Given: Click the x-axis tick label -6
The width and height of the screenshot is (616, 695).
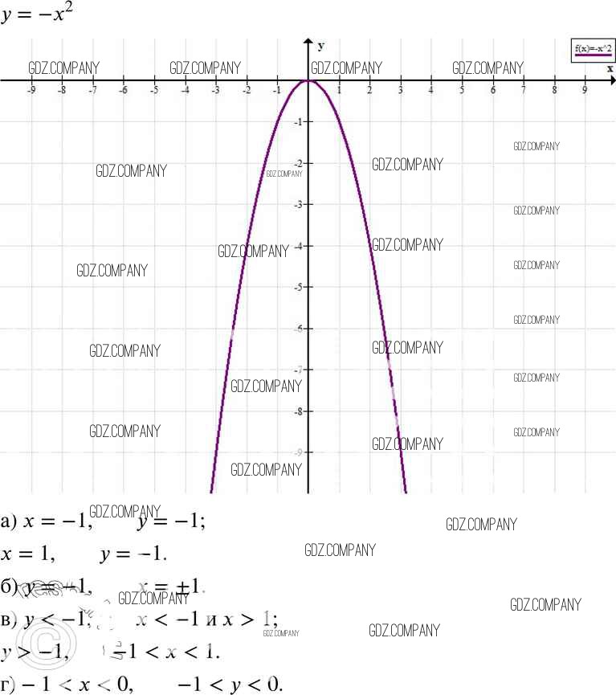Looking at the screenshot, I should (x=123, y=91).
